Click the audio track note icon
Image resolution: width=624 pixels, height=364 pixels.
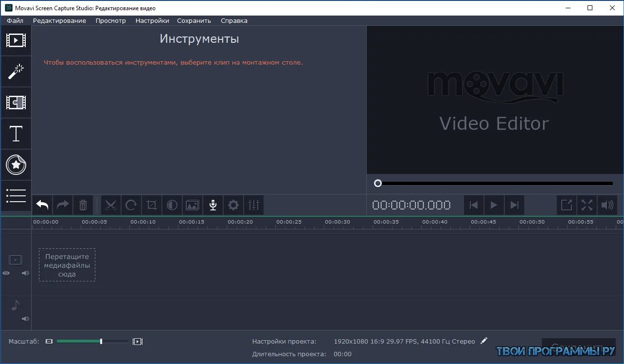coord(16,305)
